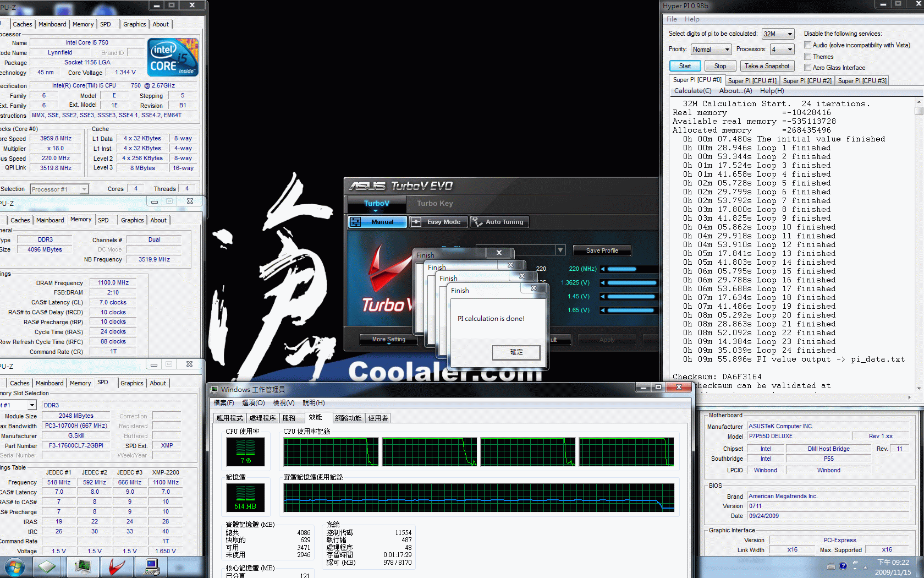The width and height of the screenshot is (924, 578).
Task: Decrease voltage with the 1.65 V left arrow
Action: (603, 310)
